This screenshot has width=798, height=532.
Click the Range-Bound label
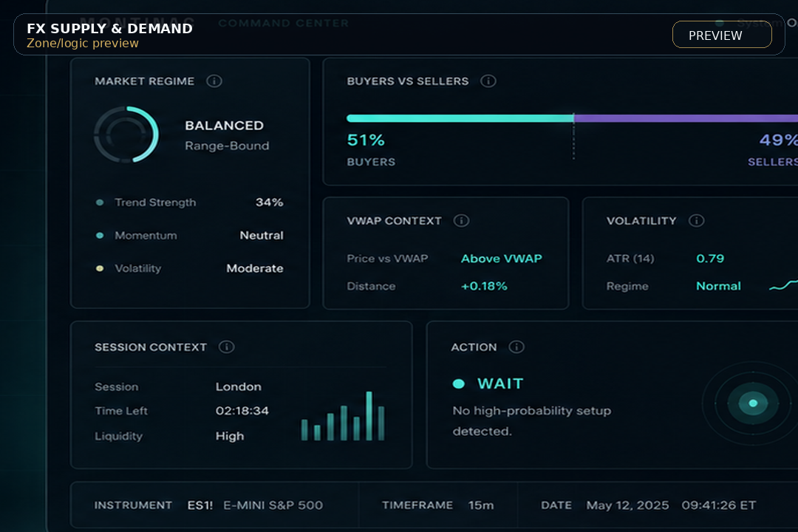click(x=227, y=146)
